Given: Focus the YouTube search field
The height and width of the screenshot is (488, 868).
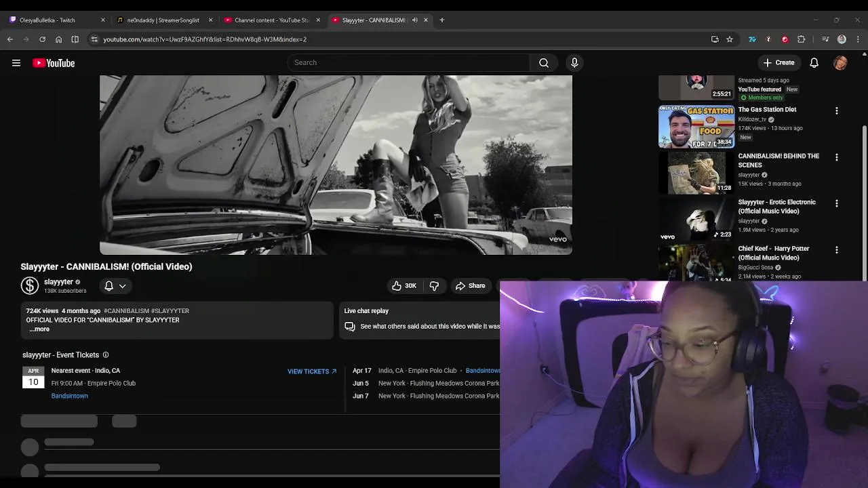Looking at the screenshot, I should pos(408,63).
